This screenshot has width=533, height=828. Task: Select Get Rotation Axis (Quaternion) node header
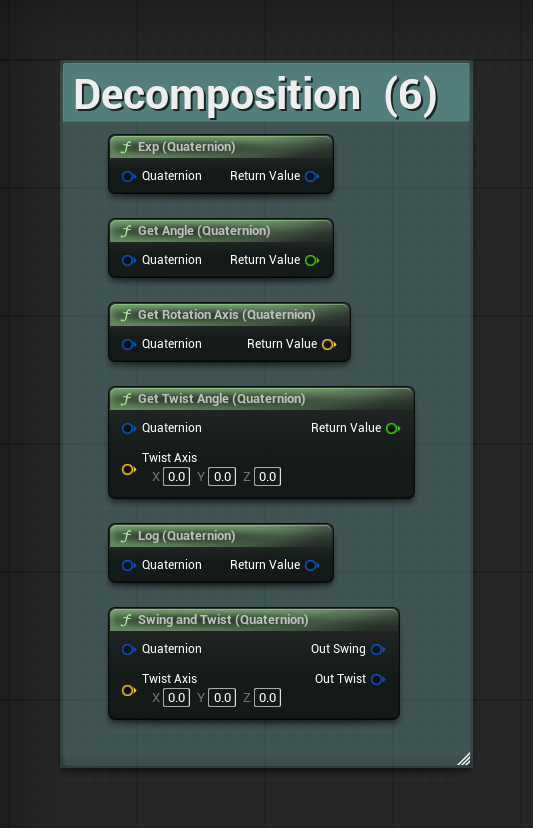229,315
